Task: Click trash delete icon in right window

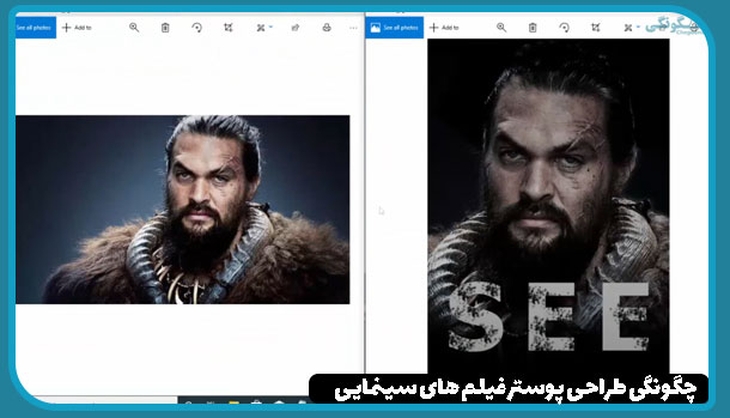Action: (533, 28)
